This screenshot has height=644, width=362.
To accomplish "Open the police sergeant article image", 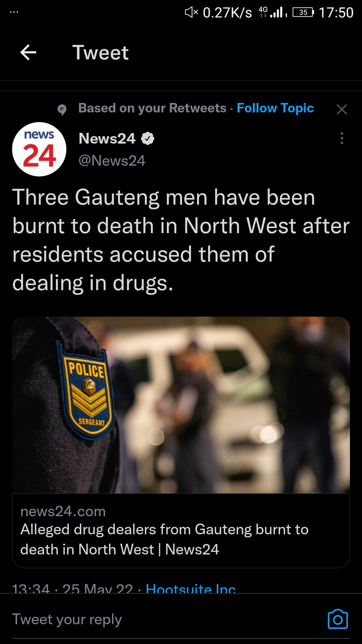I will click(x=181, y=405).
